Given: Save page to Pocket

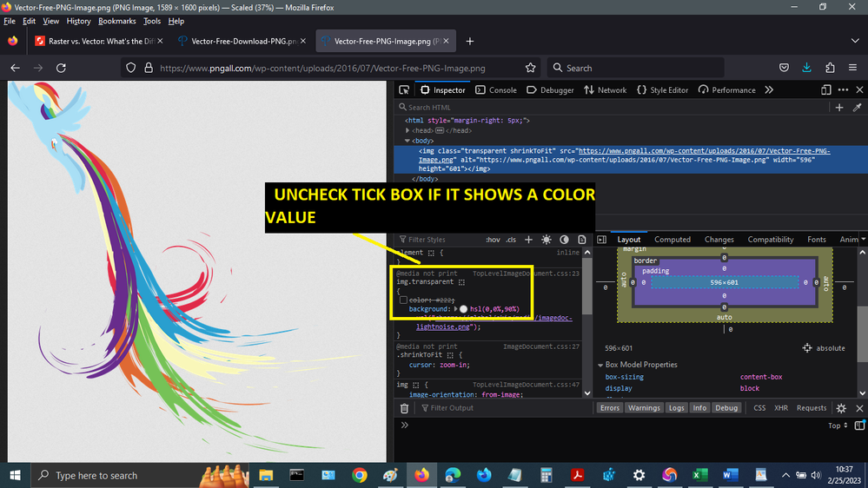Looking at the screenshot, I should pyautogui.click(x=784, y=68).
